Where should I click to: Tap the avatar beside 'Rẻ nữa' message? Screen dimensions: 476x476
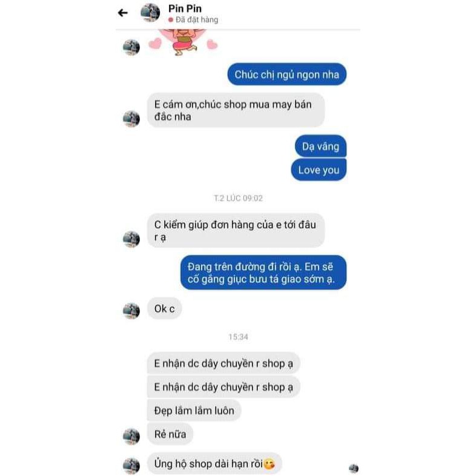click(131, 436)
